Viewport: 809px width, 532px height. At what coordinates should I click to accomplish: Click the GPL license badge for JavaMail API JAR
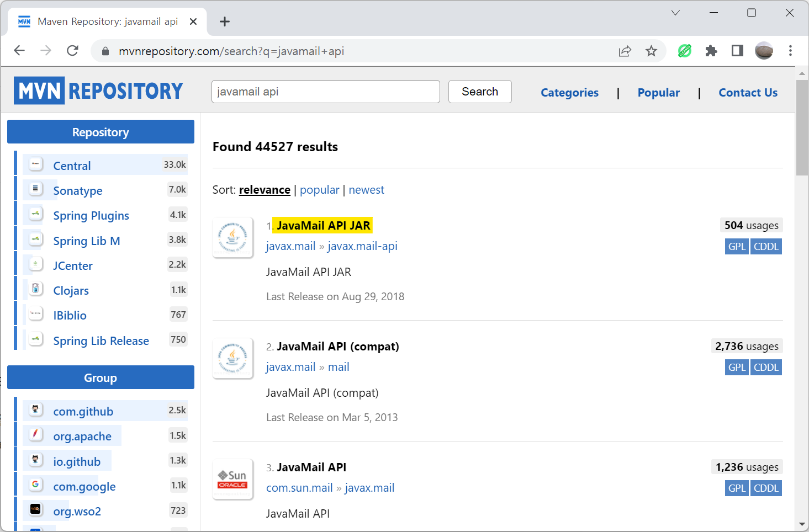pyautogui.click(x=737, y=247)
